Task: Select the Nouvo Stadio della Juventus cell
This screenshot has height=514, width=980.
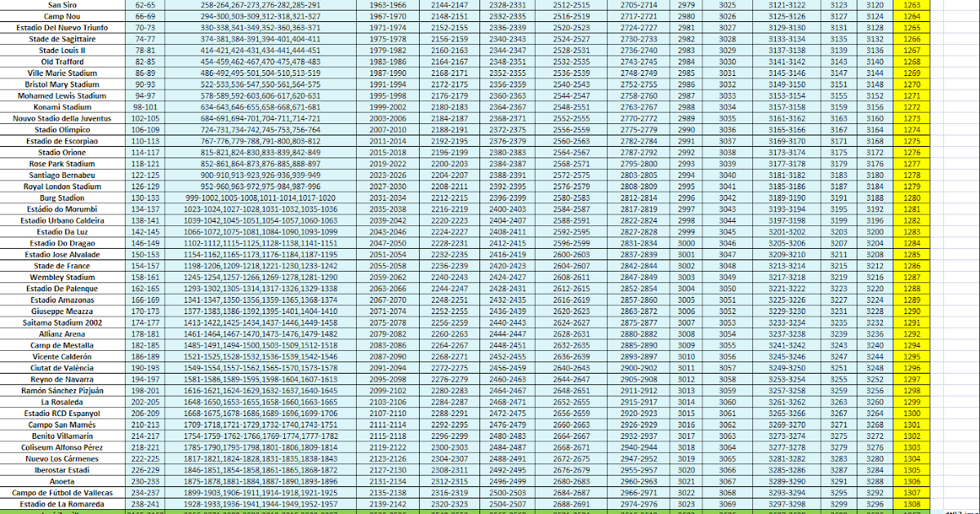Action: point(63,118)
